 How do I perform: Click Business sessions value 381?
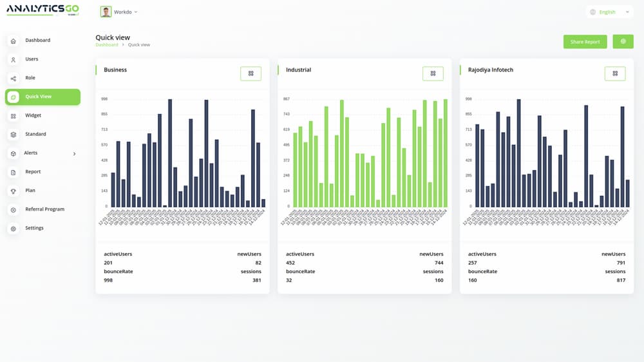tap(257, 280)
